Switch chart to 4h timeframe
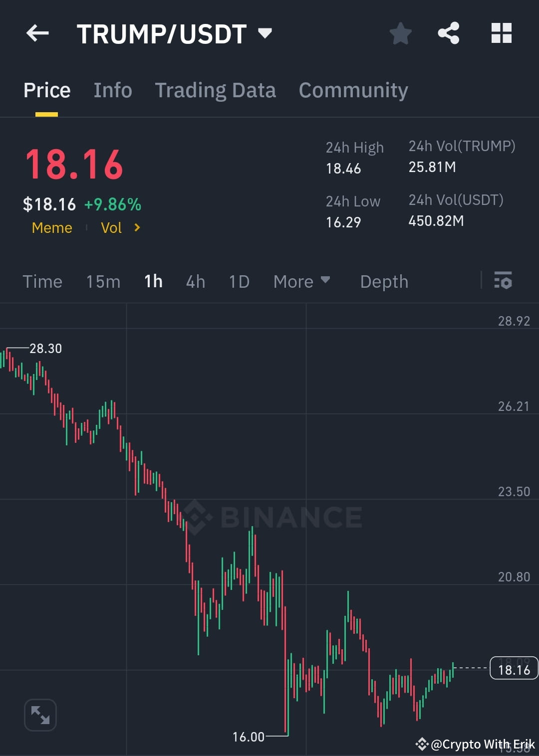The height and width of the screenshot is (756, 539). pyautogui.click(x=195, y=281)
